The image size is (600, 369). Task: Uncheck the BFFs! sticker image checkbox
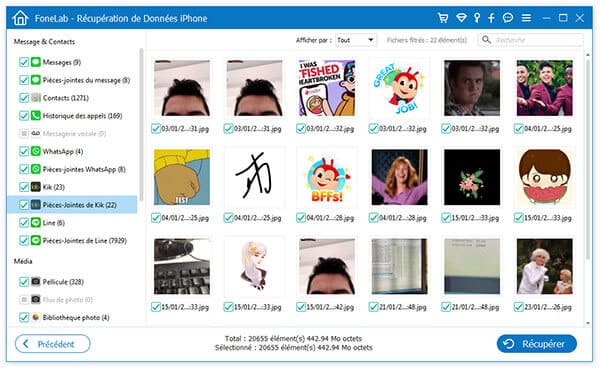[301, 218]
